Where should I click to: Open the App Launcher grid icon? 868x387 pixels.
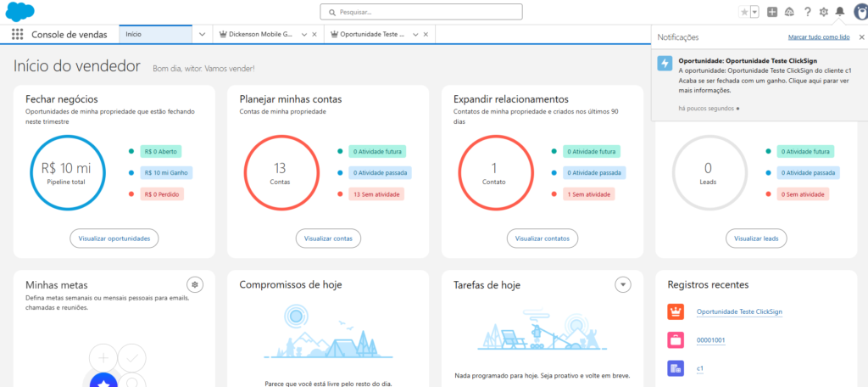coord(17,34)
